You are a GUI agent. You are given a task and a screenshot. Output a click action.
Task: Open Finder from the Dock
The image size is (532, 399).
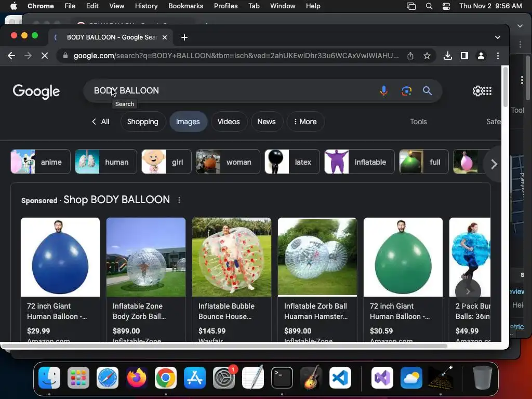pos(49,378)
